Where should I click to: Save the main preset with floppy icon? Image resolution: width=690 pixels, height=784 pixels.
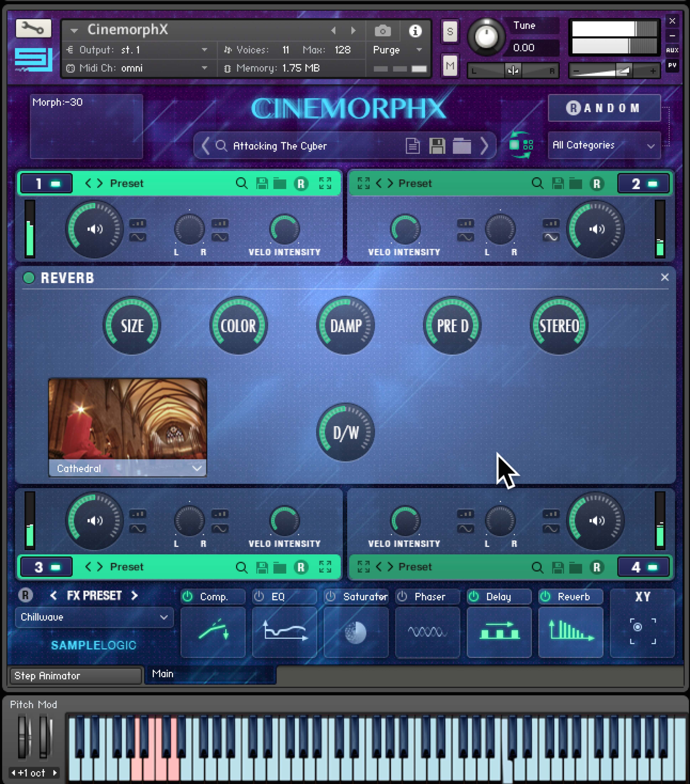(x=437, y=146)
